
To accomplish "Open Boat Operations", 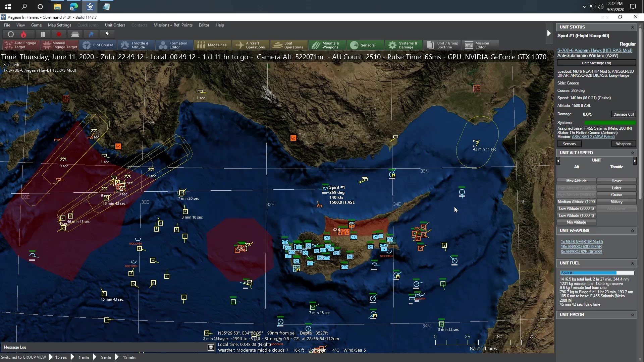I will click(x=289, y=45).
